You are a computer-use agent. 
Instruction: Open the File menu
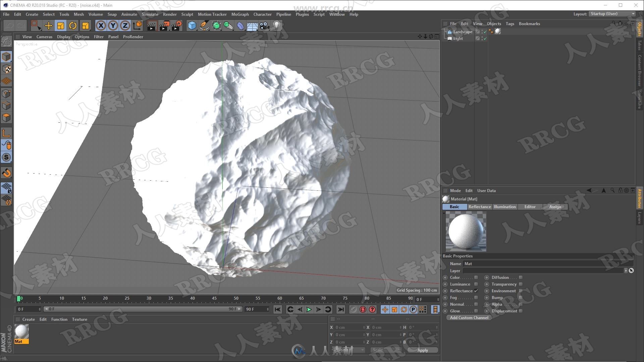tap(6, 14)
